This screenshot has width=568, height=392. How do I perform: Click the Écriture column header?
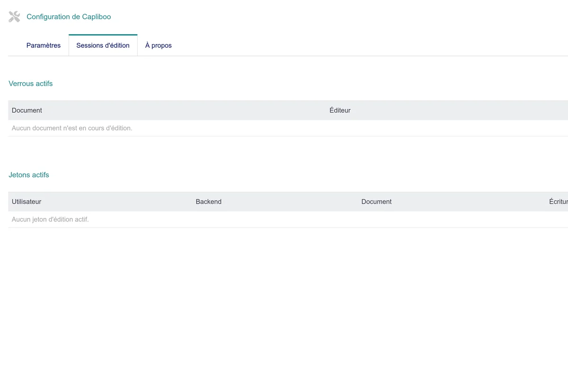point(559,201)
